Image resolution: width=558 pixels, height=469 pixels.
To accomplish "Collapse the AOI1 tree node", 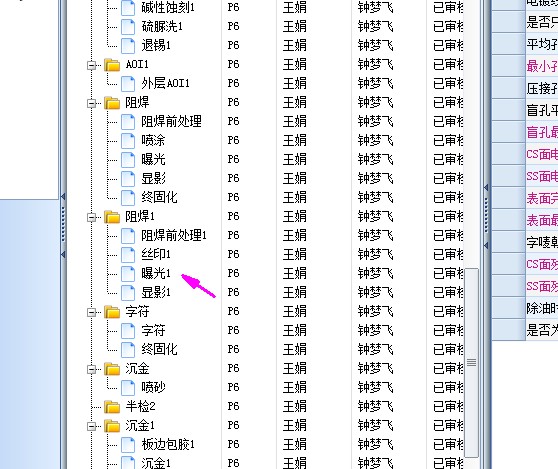I will coord(91,65).
